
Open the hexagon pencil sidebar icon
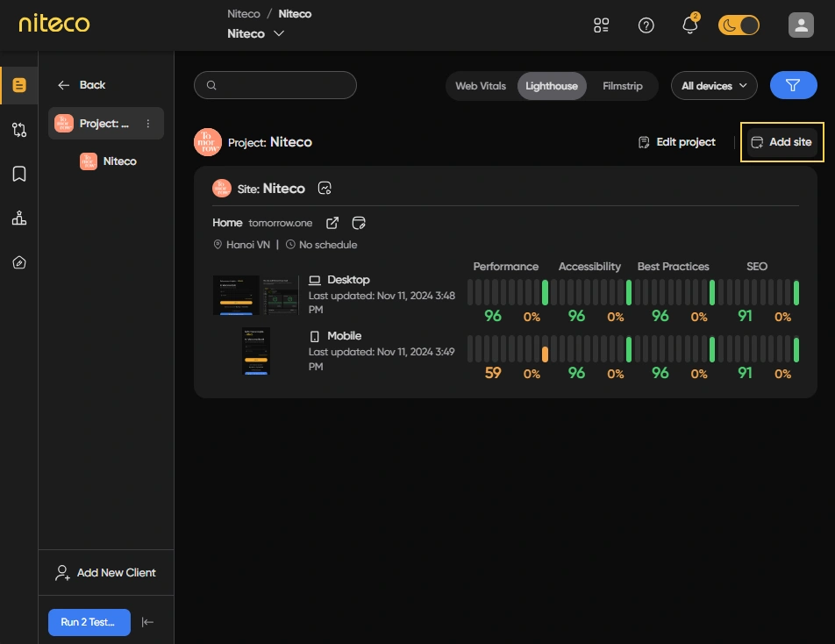pos(19,262)
